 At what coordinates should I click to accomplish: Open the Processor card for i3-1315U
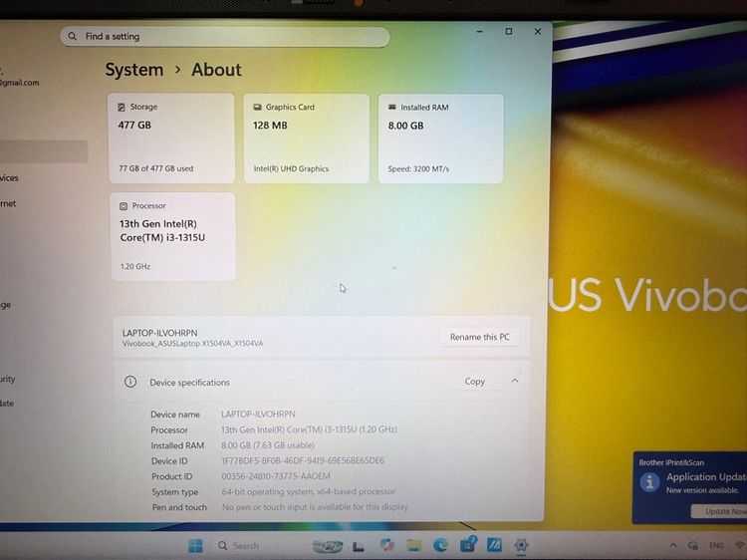click(x=173, y=237)
